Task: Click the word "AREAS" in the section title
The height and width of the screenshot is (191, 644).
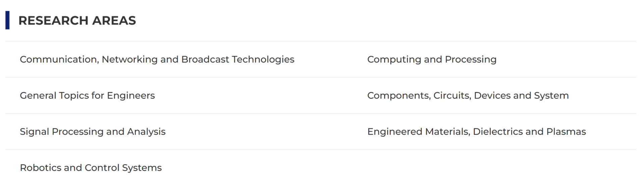Action: [x=114, y=21]
